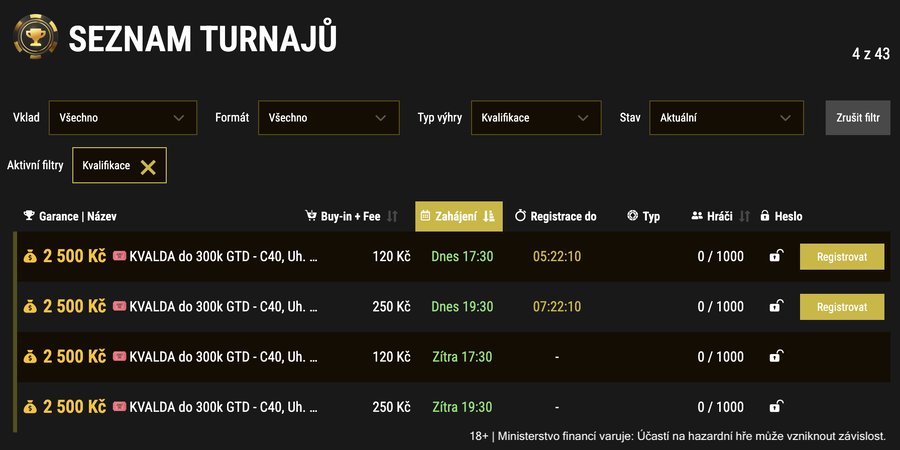Click the 4 z 43 results counter
The width and height of the screenshot is (900, 450).
(x=871, y=54)
